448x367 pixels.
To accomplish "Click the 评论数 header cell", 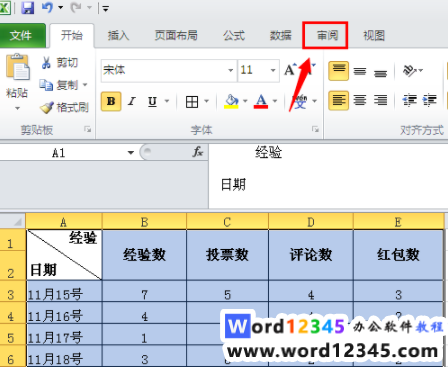I will coord(311,255).
